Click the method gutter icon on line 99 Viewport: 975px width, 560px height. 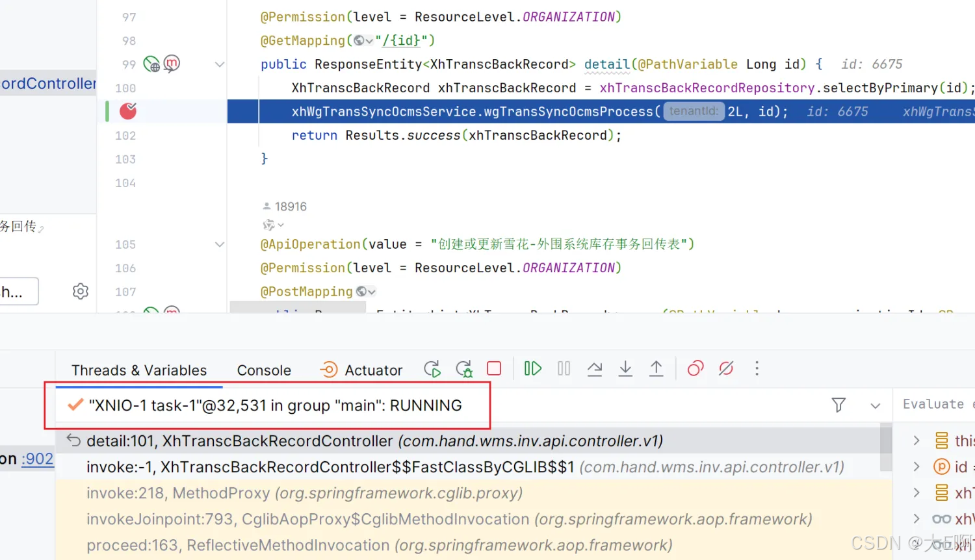tap(172, 64)
